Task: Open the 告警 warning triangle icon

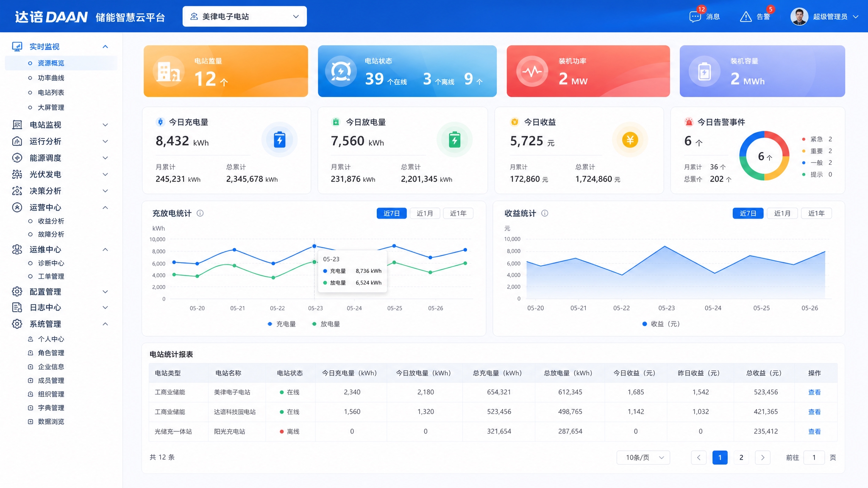Action: (746, 17)
